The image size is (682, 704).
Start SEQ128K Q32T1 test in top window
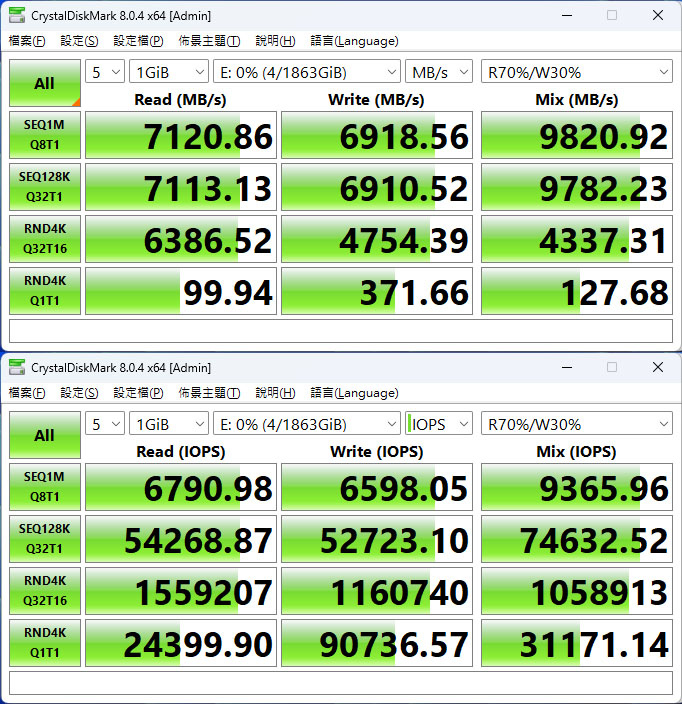[x=45, y=187]
